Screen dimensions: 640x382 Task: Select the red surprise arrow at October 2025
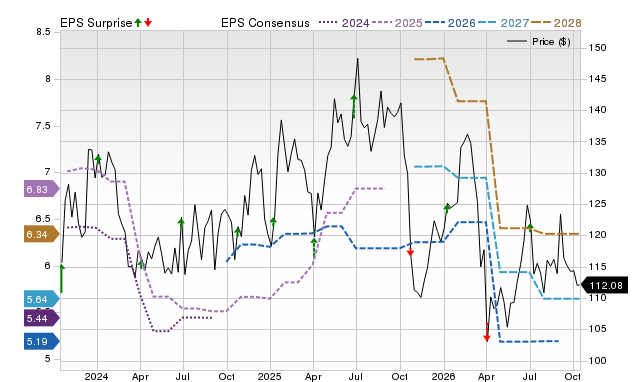pos(410,251)
